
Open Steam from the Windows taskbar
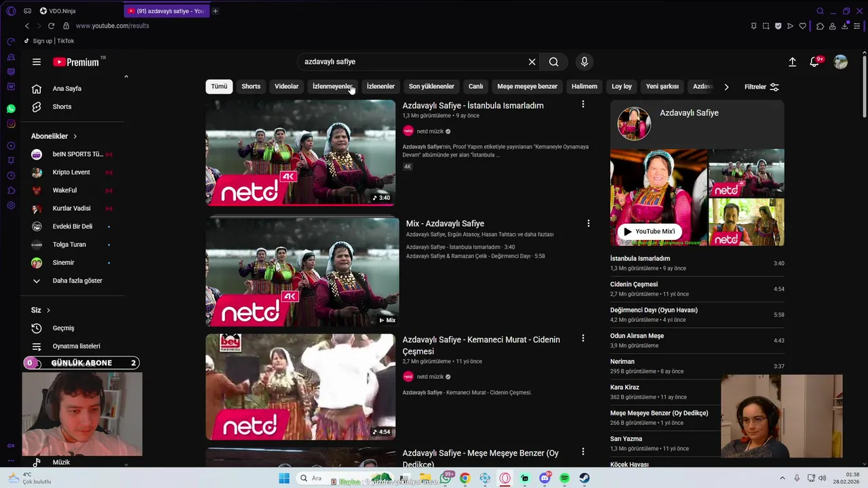[585, 479]
